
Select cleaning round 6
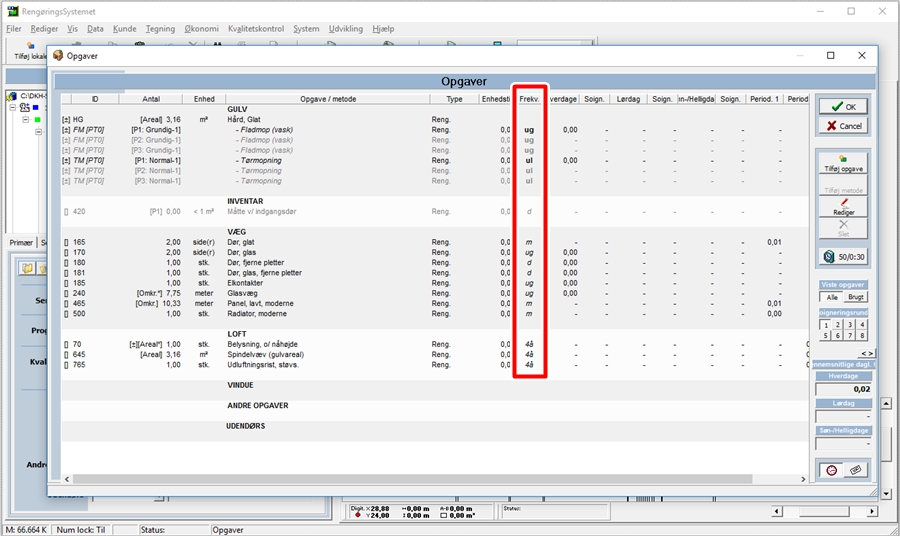tap(837, 335)
